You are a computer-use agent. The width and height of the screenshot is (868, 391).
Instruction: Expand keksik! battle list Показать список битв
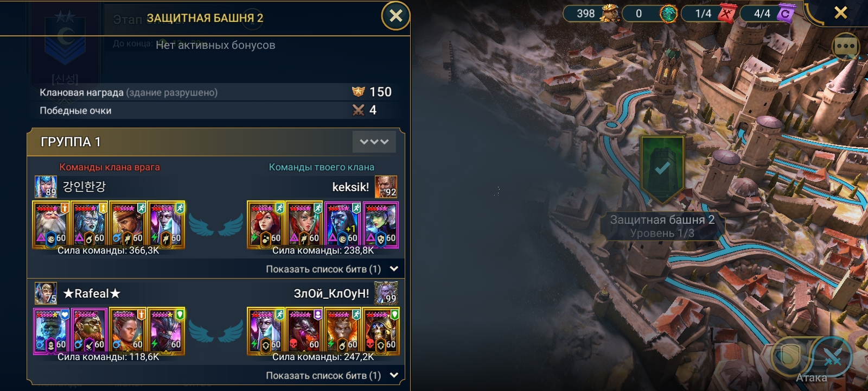(x=332, y=269)
